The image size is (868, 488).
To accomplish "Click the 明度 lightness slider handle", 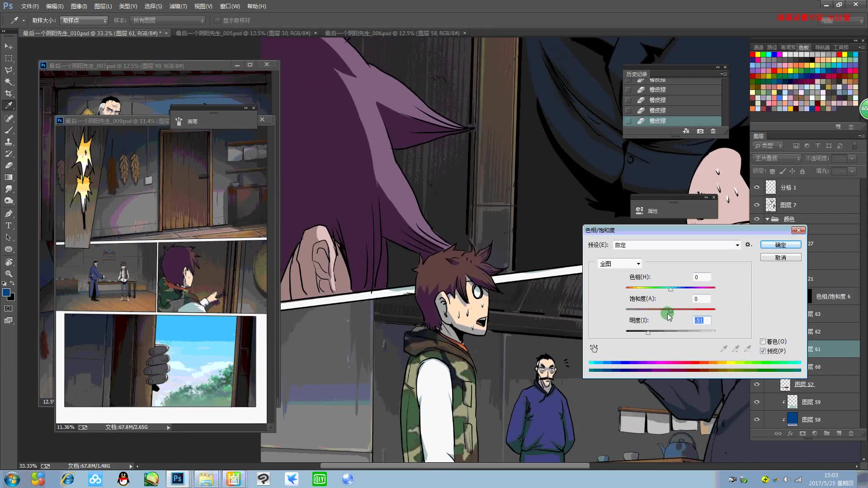I will [648, 333].
